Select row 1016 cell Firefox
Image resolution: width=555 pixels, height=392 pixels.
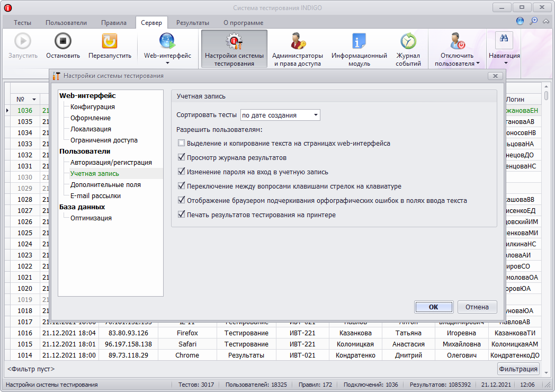coord(187,333)
